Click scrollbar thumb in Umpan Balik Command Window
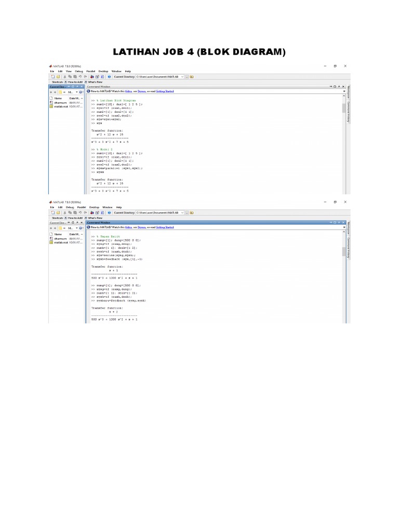This screenshot has height=532, width=399. click(x=344, y=251)
